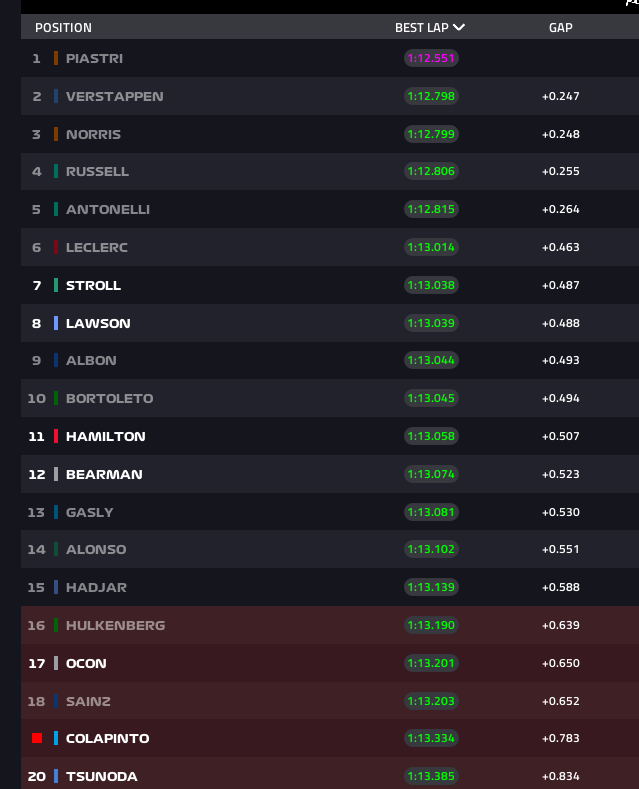Image resolution: width=639 pixels, height=789 pixels.
Task: Select driver name Norris
Action: (x=91, y=134)
